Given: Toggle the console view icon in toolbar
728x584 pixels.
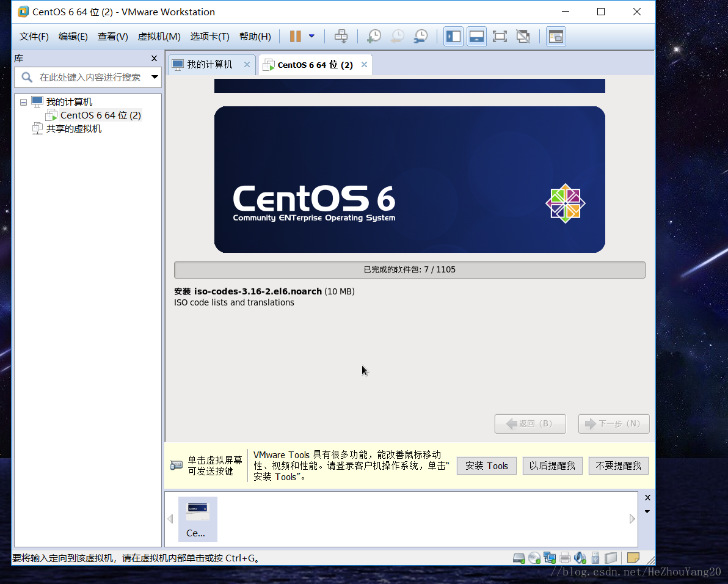Looking at the screenshot, I should click(x=556, y=36).
